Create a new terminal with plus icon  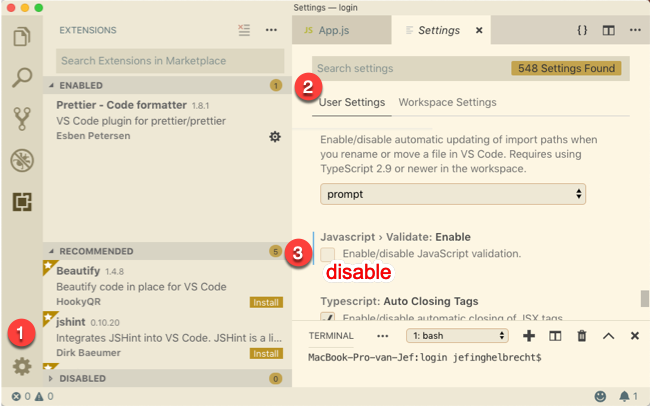click(529, 336)
